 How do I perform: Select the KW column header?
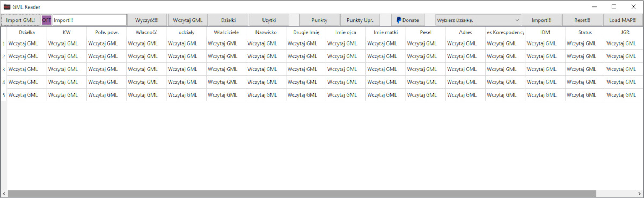coord(67,32)
